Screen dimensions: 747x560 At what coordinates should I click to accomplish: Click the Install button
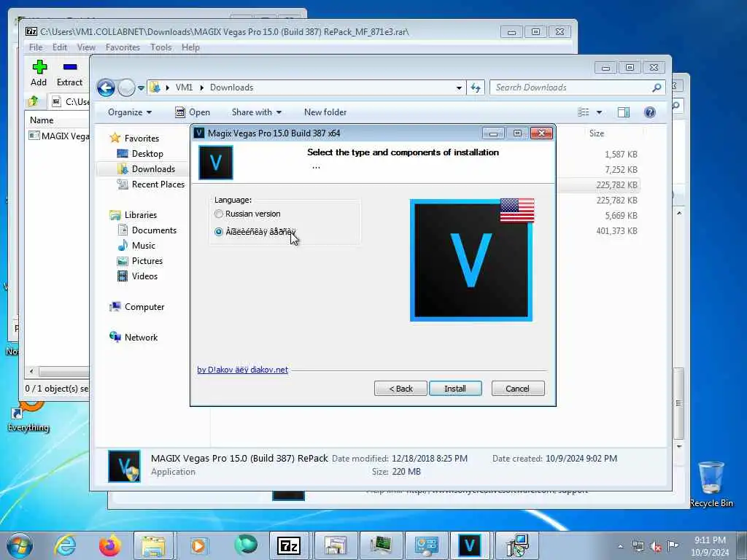[x=455, y=389]
